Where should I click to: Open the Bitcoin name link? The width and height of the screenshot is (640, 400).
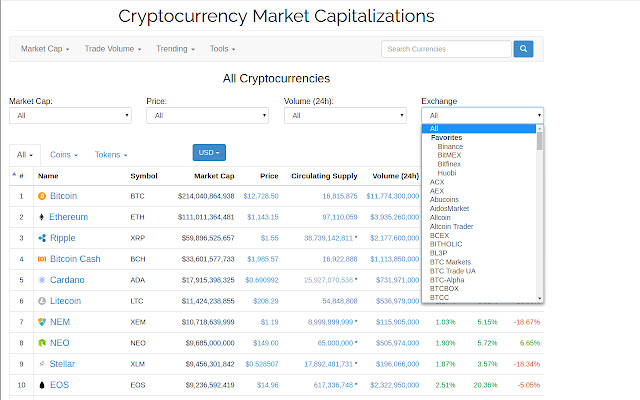pos(63,196)
